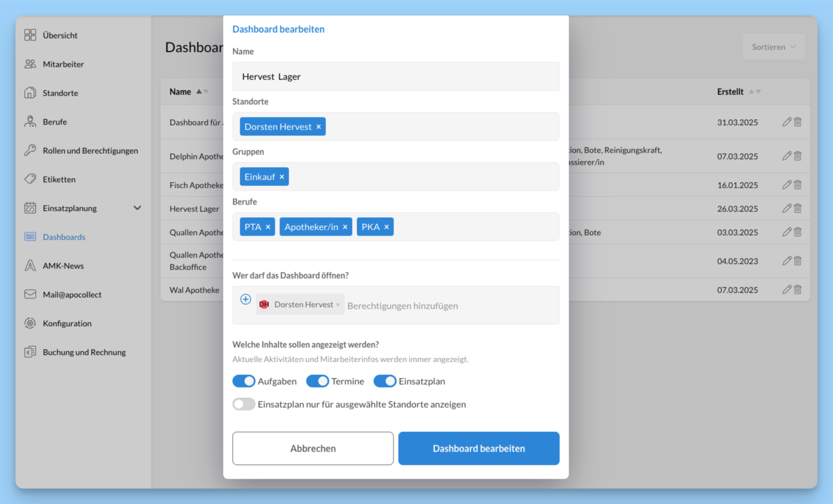Go to AMK-News in the sidebar
This screenshot has height=504, width=833.
[x=63, y=266]
